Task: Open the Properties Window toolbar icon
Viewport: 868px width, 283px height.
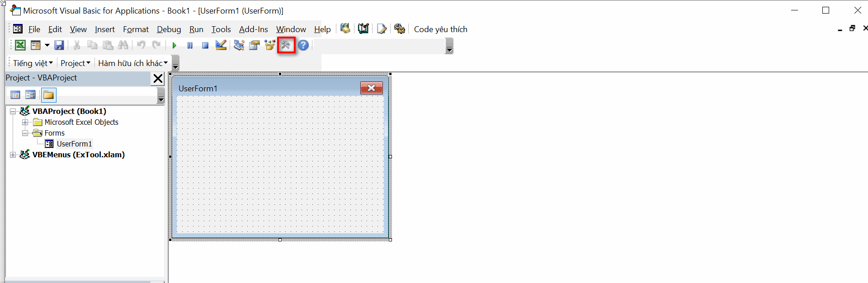Action: coord(255,45)
